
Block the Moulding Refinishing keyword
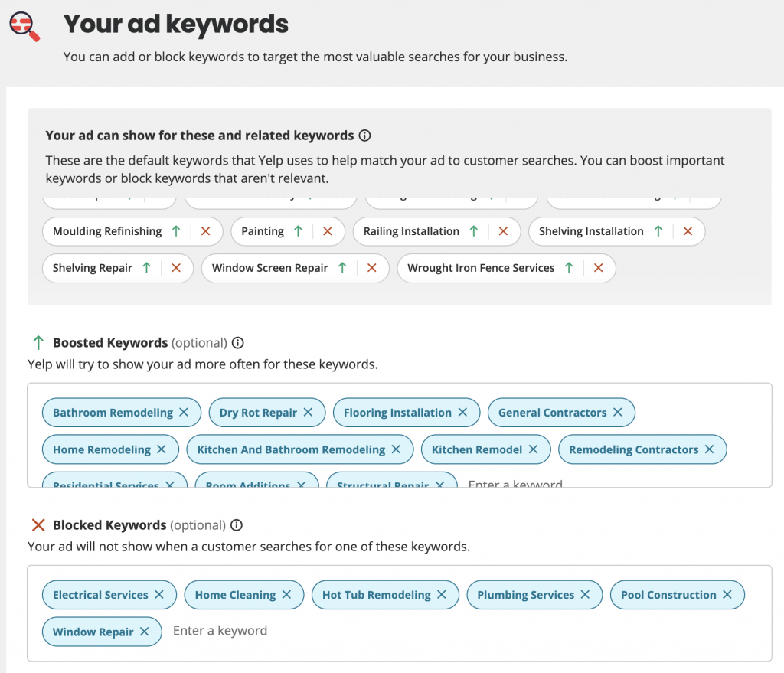(205, 231)
